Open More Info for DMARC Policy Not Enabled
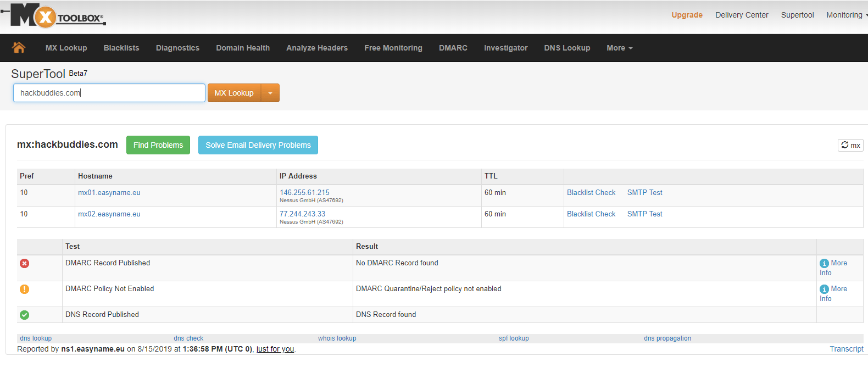Viewport: 868px width, 373px height. (x=833, y=293)
